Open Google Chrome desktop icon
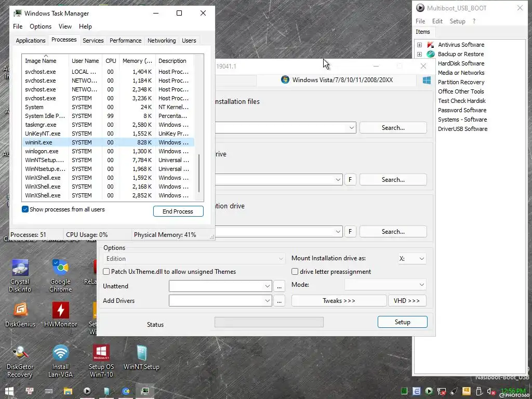 (x=60, y=275)
